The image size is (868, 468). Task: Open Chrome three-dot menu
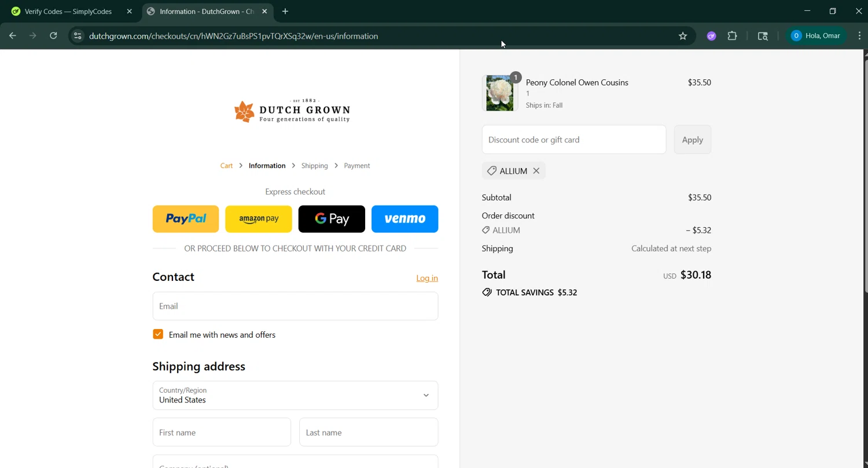click(859, 36)
